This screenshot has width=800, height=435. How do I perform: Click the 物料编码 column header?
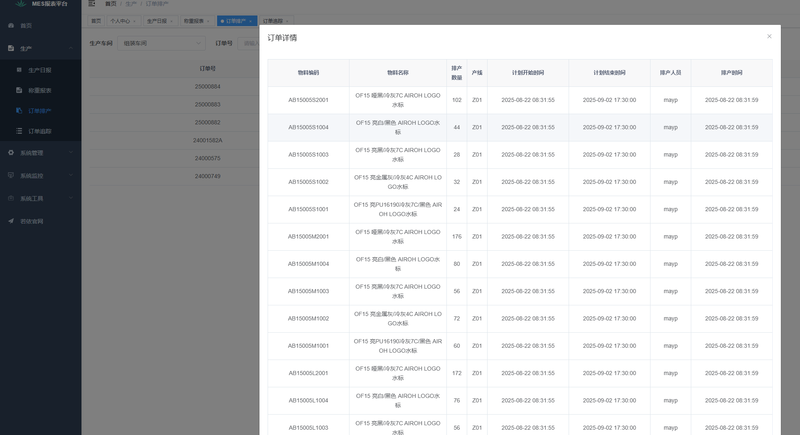(308, 73)
